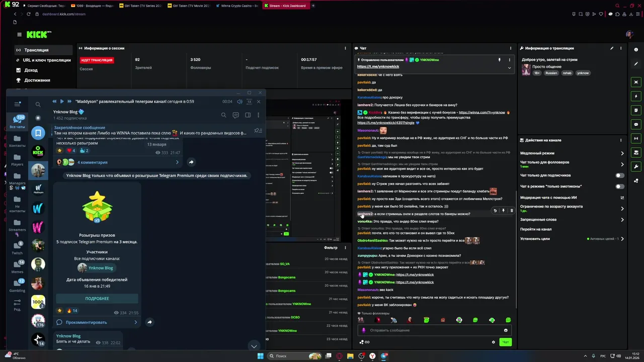The height and width of the screenshot is (362, 644).
Task: Open Telegram from Windows taskbar
Action: [x=384, y=356]
